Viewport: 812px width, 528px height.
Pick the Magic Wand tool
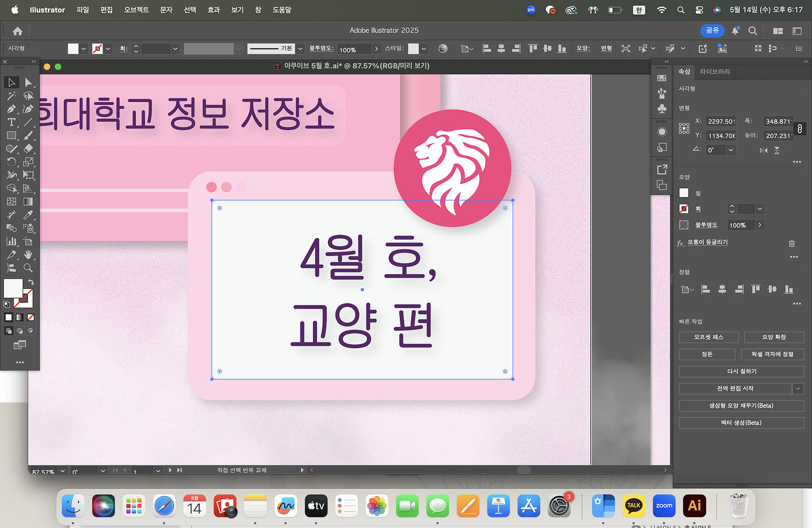click(11, 96)
